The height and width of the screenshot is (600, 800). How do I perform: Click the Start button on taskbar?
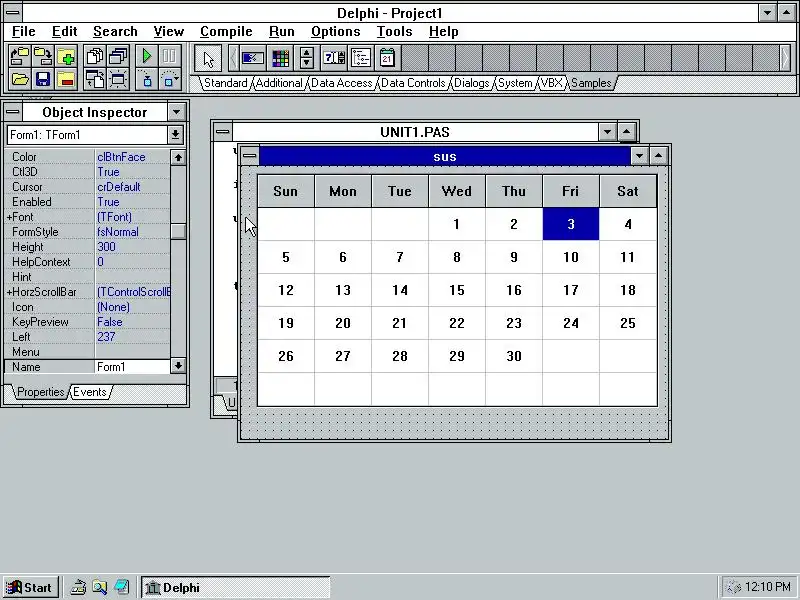coord(30,587)
